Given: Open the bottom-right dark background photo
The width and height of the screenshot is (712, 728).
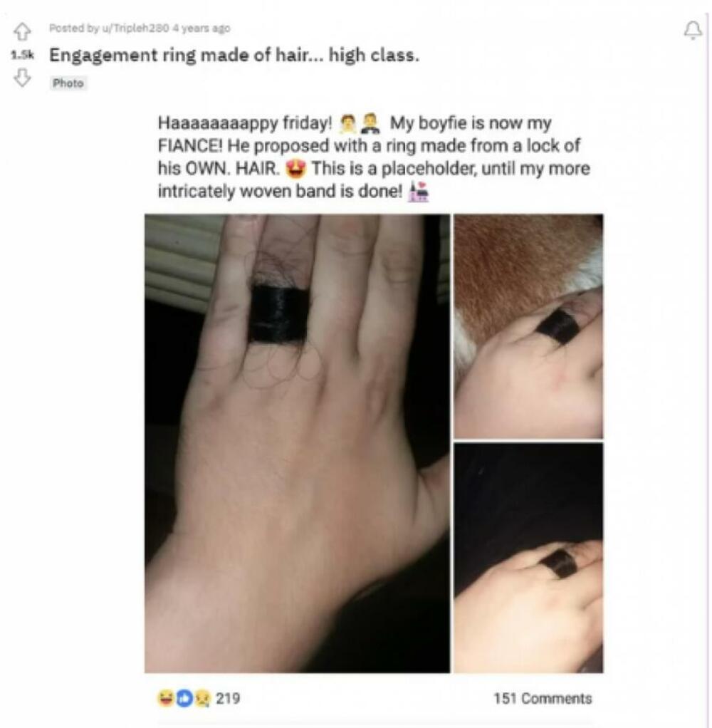Looking at the screenshot, I should (x=529, y=558).
